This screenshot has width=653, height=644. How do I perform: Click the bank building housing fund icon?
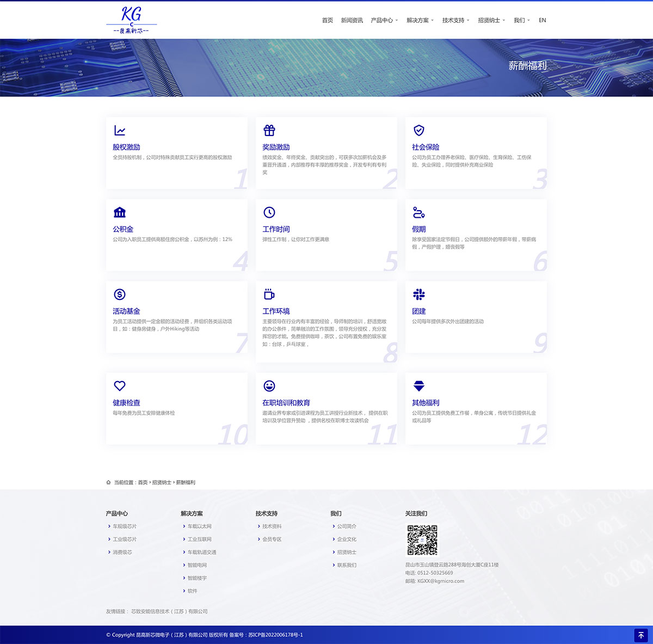point(120,212)
